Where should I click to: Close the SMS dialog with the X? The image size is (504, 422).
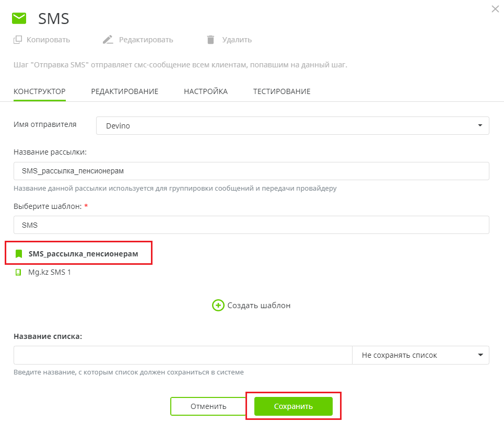495,9
